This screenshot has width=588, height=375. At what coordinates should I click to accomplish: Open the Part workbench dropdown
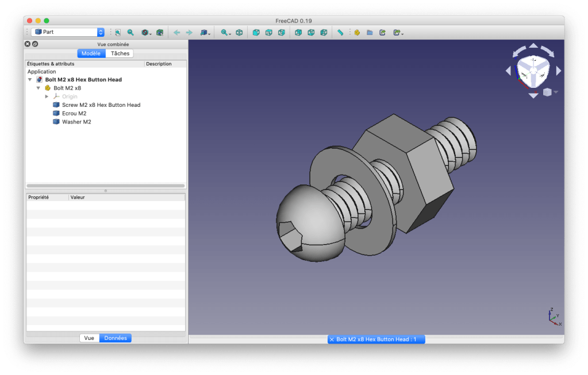click(68, 32)
